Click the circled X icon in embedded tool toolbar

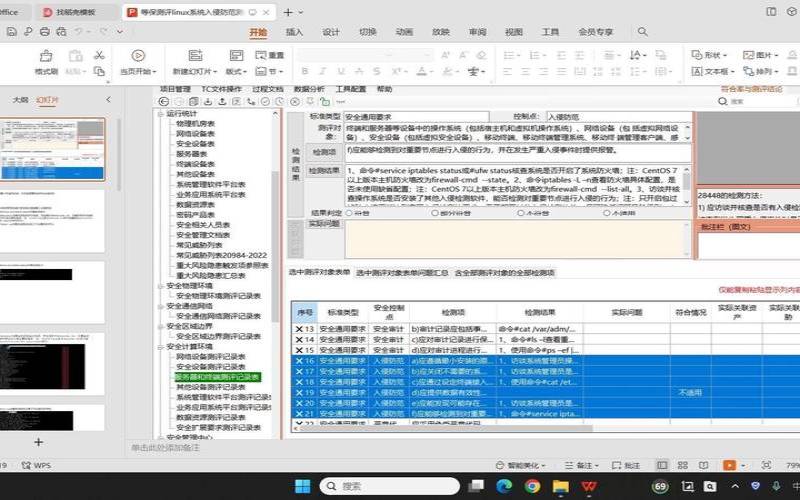pos(295,102)
